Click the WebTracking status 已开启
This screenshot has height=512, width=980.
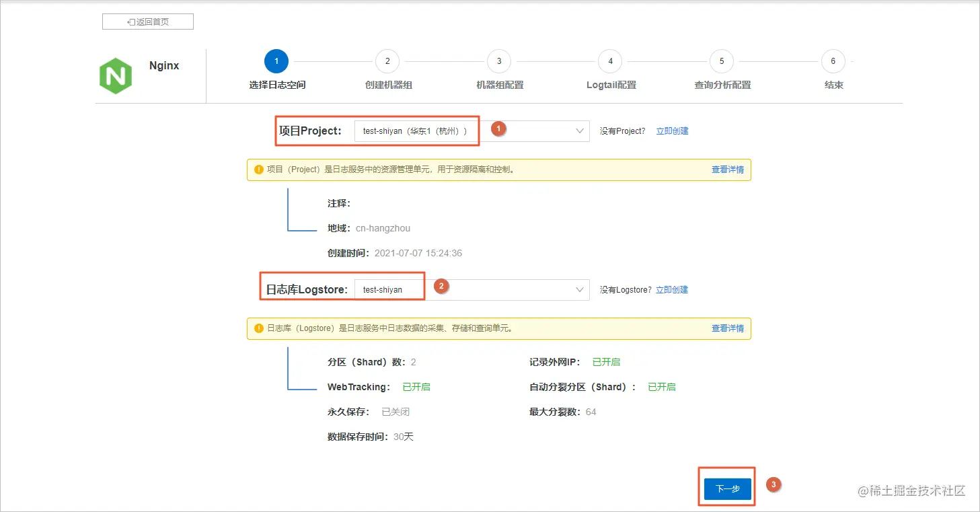416,387
